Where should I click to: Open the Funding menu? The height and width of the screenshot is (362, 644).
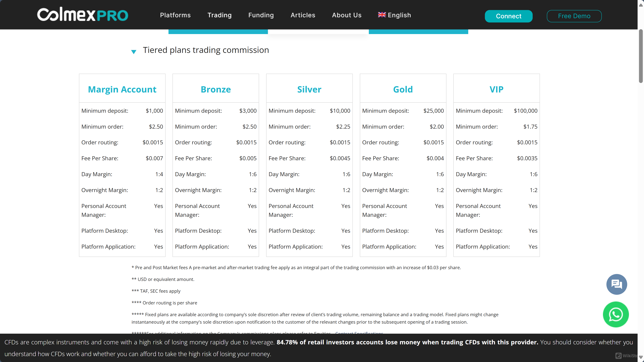click(x=261, y=15)
